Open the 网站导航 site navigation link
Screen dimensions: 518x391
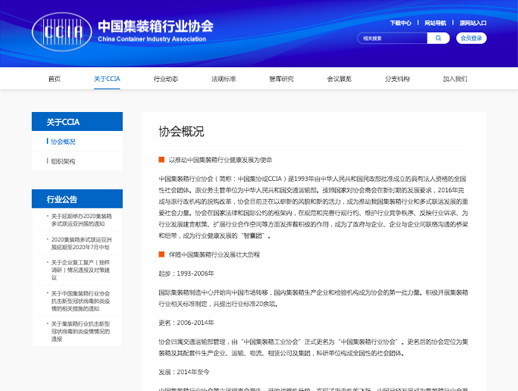click(435, 23)
